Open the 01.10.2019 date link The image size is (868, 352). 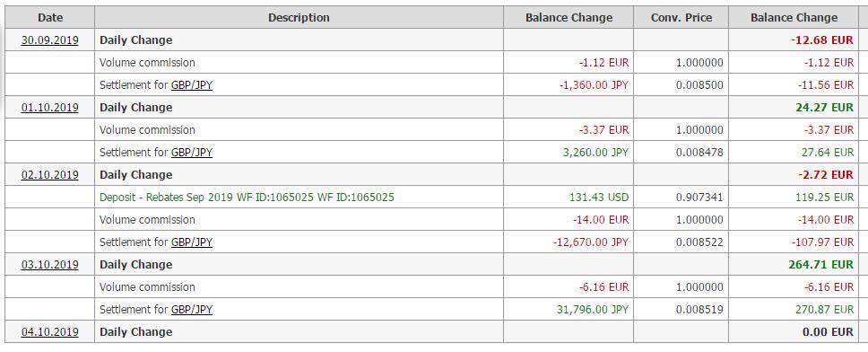[x=50, y=107]
